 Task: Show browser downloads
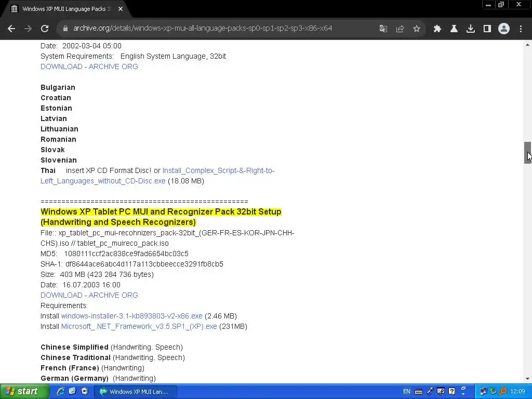pos(471,29)
